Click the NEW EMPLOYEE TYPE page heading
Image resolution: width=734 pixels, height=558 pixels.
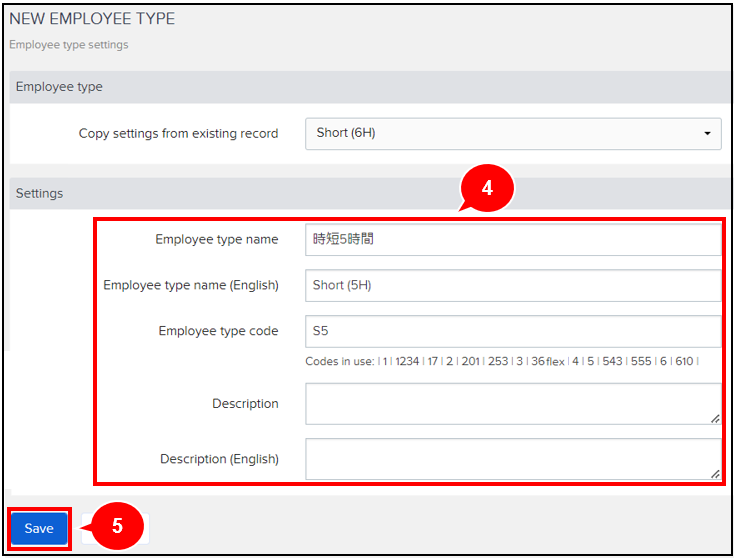(92, 19)
